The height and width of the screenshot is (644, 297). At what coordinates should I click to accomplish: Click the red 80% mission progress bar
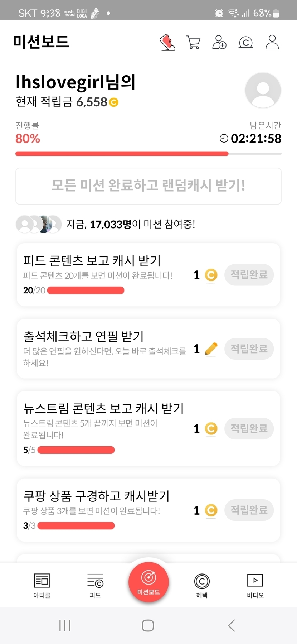coord(122,154)
